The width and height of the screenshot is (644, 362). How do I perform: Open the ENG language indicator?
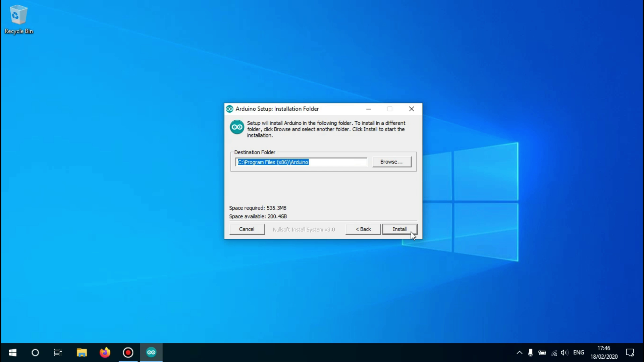coord(579,352)
